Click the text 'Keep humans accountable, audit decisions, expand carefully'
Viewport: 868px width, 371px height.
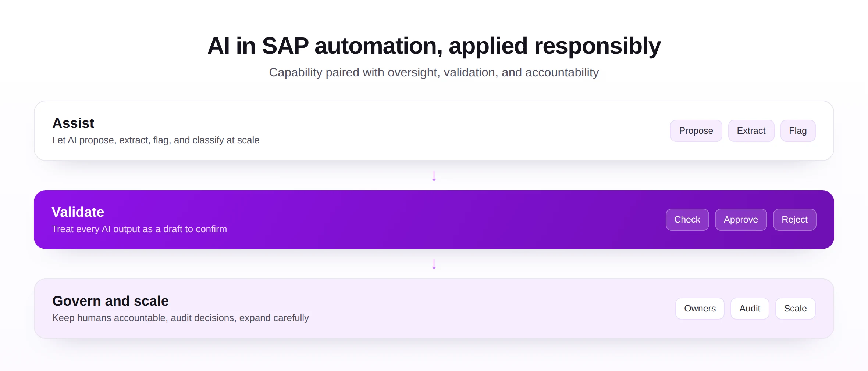coord(180,318)
